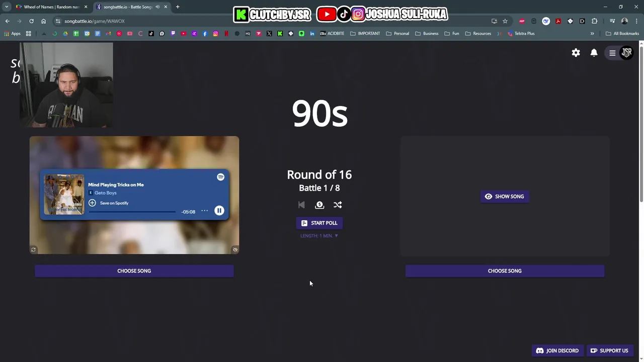View site information icon in address bar

coord(58,21)
